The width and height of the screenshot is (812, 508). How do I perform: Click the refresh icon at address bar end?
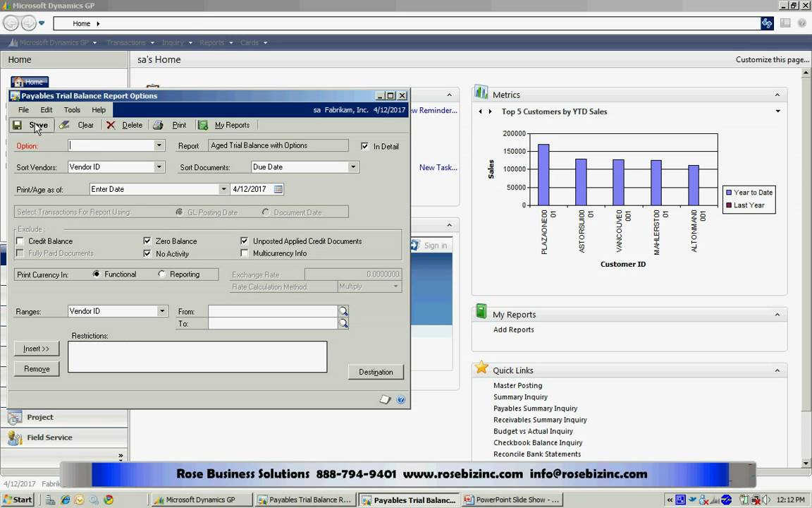coord(767,23)
